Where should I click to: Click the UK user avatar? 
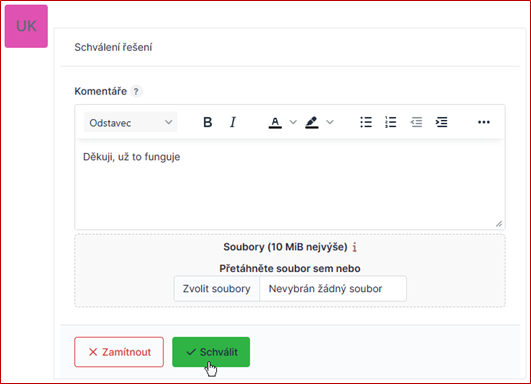tap(26, 26)
